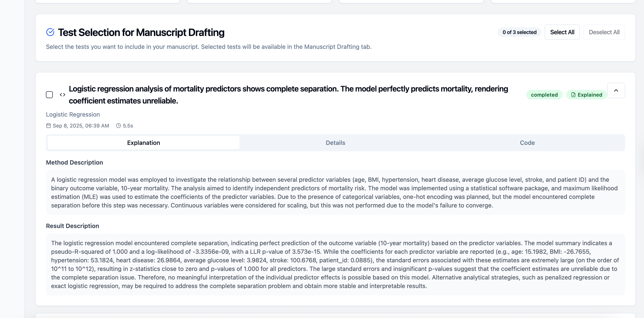644x318 pixels.
Task: Tick the logistic regression test checkbox
Action: click(x=49, y=95)
